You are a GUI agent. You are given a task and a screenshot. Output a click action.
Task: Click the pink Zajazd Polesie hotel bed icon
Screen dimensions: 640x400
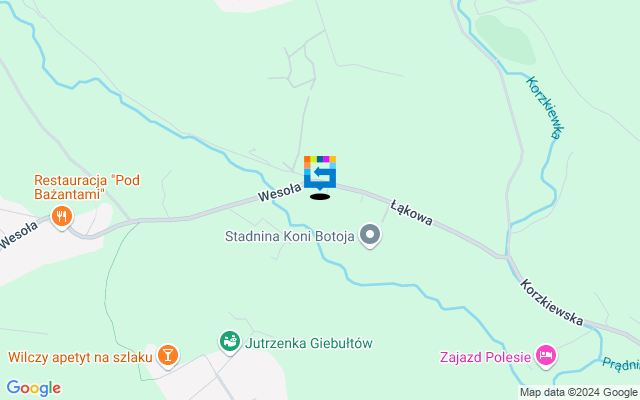[x=546, y=356]
